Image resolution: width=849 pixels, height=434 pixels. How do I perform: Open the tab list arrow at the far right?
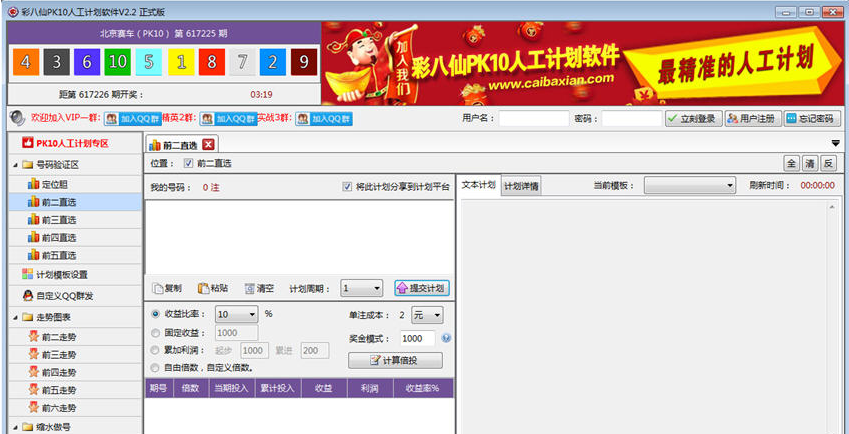pyautogui.click(x=835, y=143)
